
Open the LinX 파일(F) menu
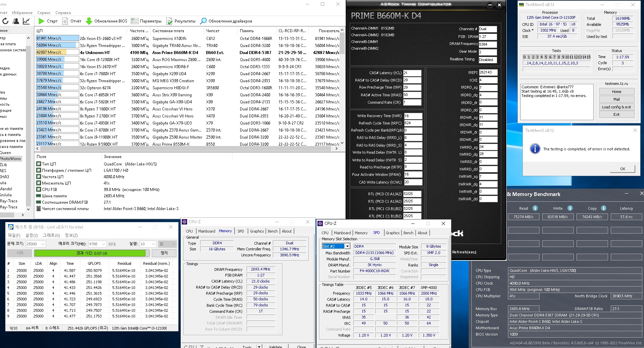click(x=14, y=235)
